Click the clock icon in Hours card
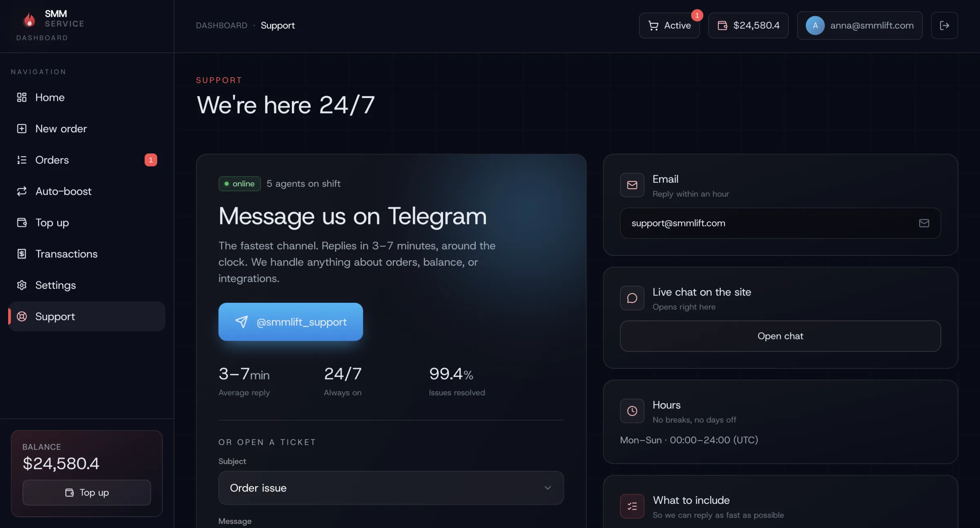 (632, 411)
